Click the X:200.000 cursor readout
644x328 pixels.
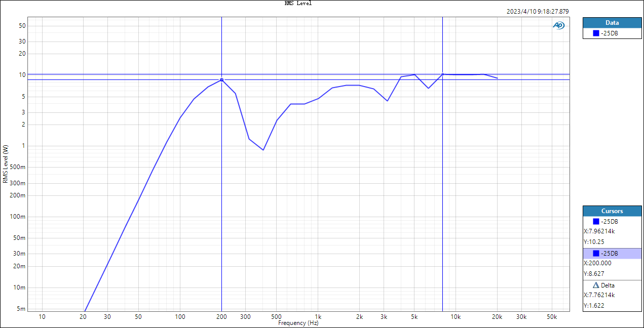click(597, 263)
